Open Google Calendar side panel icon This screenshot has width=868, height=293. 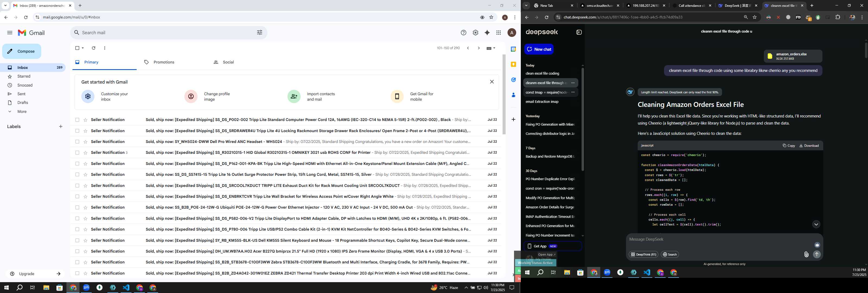pyautogui.click(x=513, y=49)
